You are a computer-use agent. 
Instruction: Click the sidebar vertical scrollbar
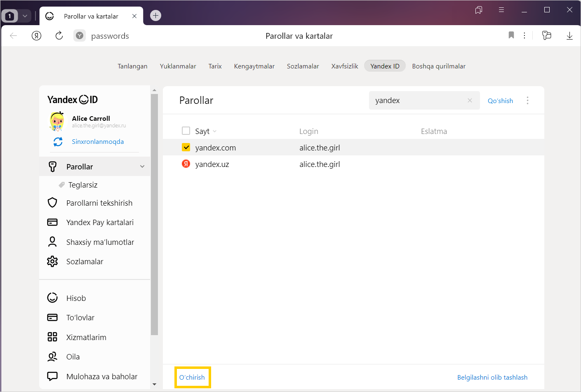[154, 214]
